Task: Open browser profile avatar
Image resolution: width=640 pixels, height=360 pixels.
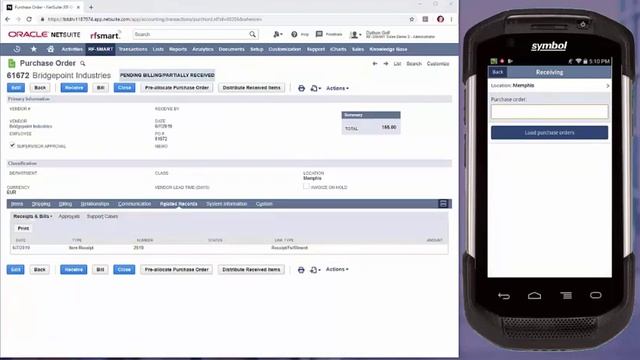Action: click(x=440, y=19)
